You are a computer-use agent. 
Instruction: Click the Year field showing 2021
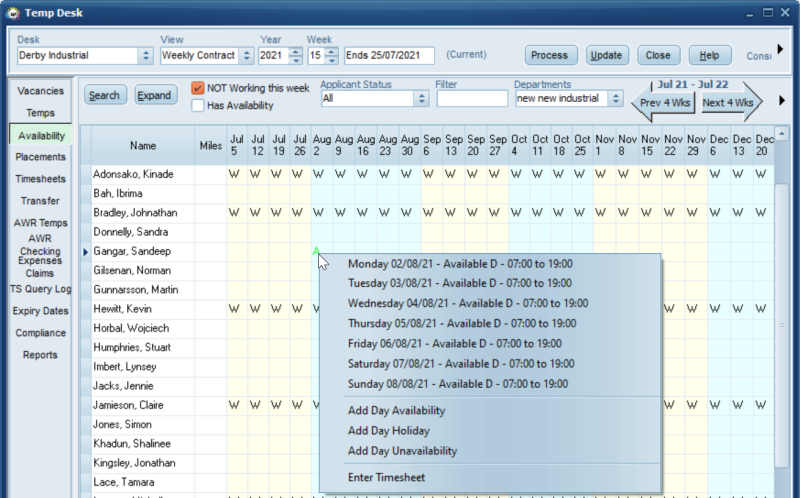click(x=274, y=55)
